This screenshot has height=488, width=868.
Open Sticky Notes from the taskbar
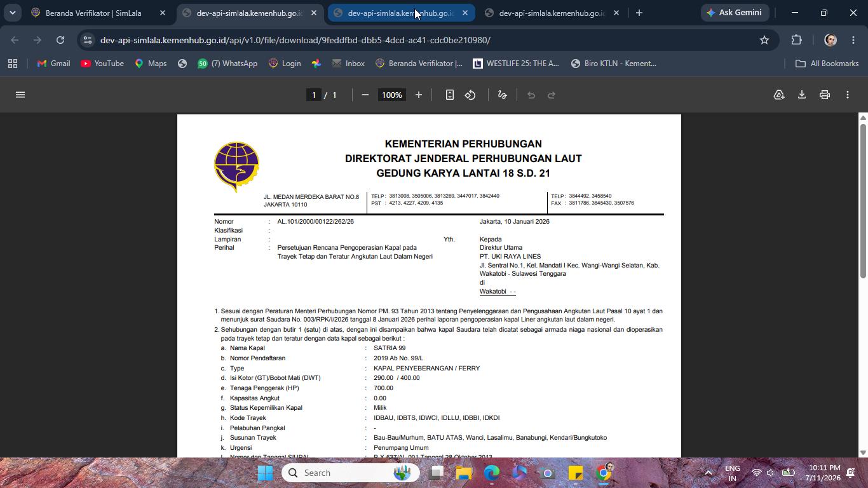[576, 473]
